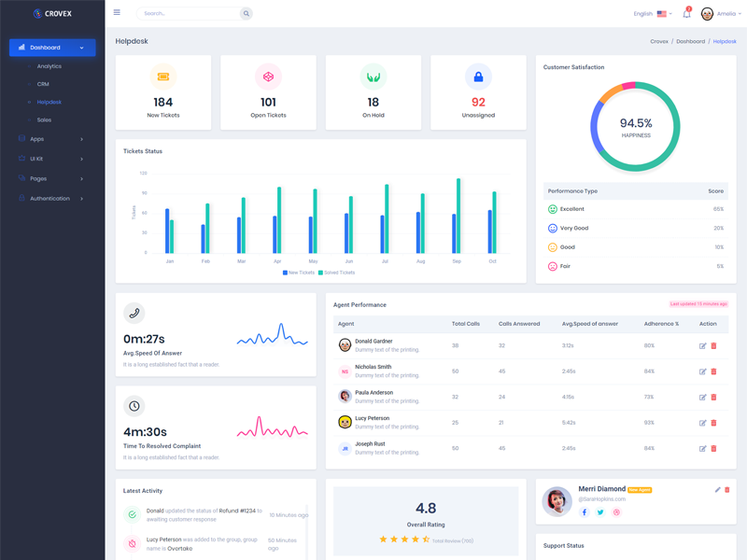This screenshot has width=747, height=560.
Task: Click the Open Tickets pink icon
Action: [268, 77]
